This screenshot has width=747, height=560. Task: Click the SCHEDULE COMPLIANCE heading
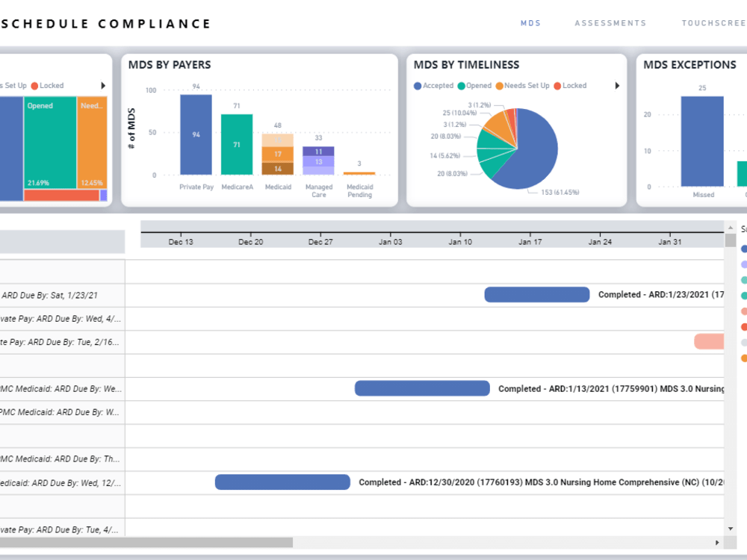click(x=105, y=23)
